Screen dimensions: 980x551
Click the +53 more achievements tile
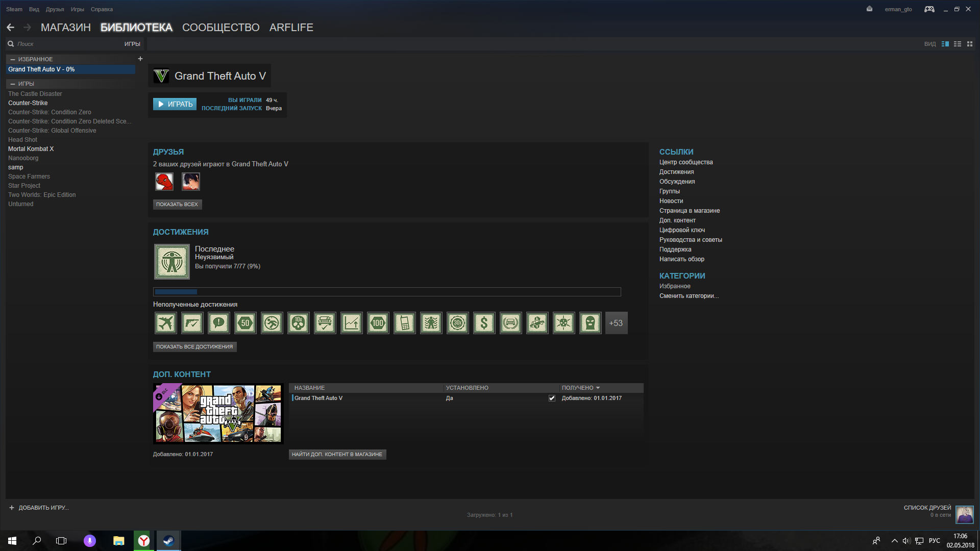click(x=616, y=323)
